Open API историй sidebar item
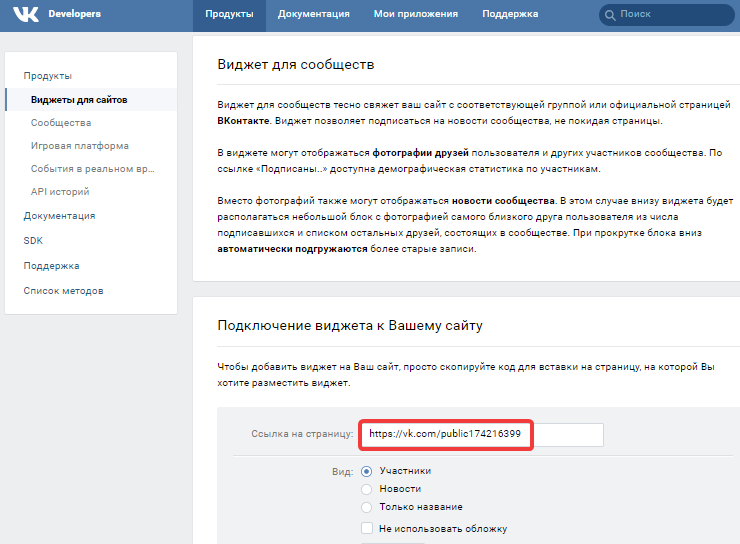 (60, 192)
